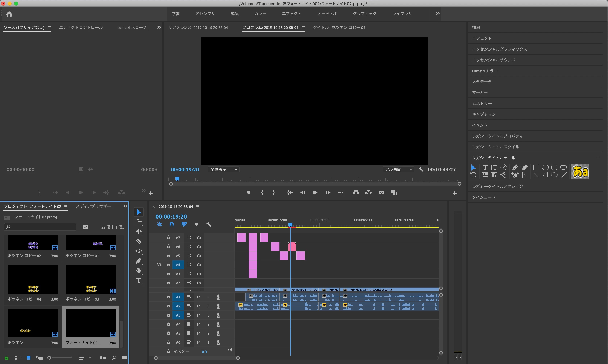Expand hidden workspaces overflow chevron
This screenshot has width=608, height=364.
pyautogui.click(x=437, y=13)
